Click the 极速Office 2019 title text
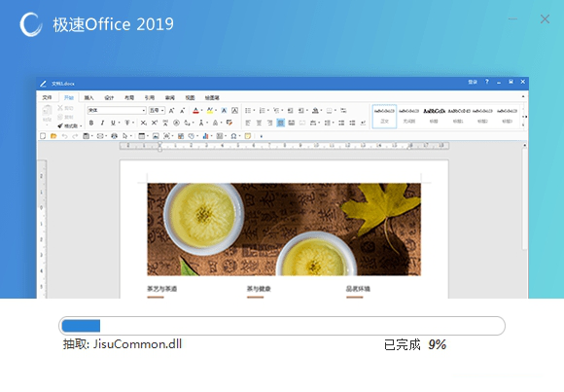Screen dimensions: 564x392 (x=114, y=24)
